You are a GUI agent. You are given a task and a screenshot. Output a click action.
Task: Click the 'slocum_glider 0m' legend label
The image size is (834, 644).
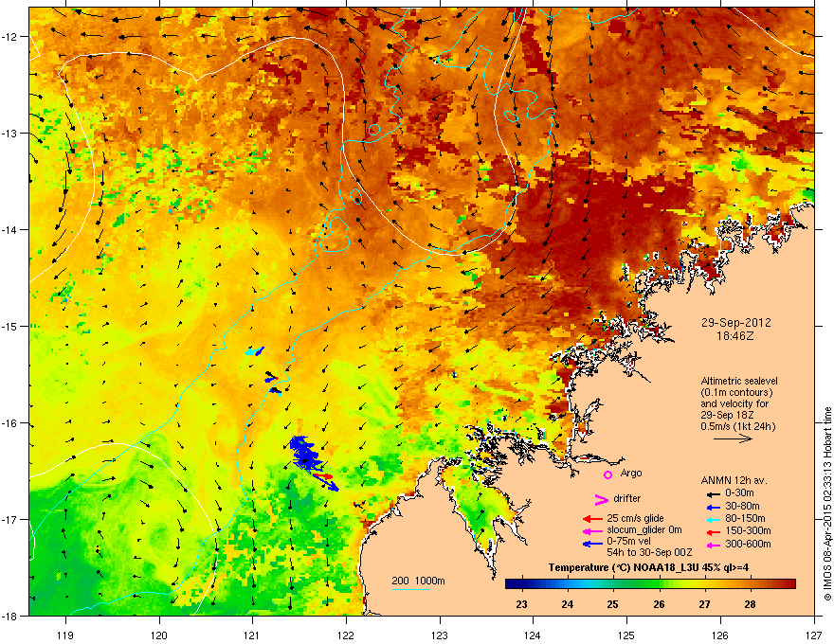pos(644,530)
